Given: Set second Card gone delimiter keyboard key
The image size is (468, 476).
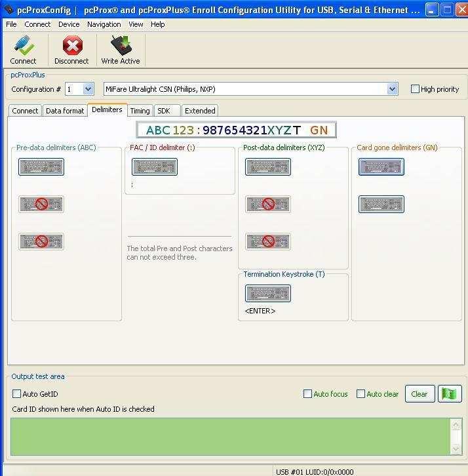Looking at the screenshot, I should [381, 205].
